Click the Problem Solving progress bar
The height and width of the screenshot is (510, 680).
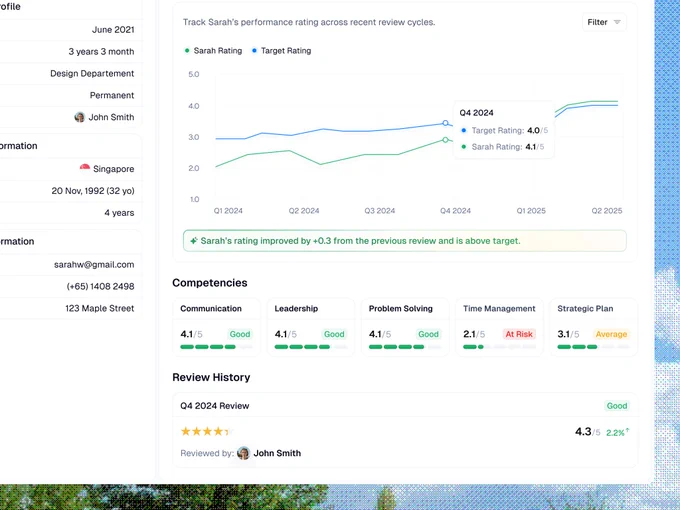405,347
